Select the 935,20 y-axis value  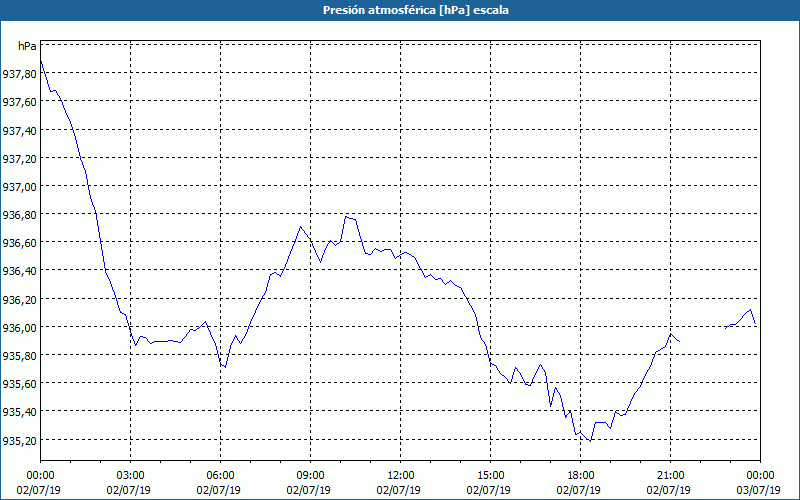coord(19,440)
